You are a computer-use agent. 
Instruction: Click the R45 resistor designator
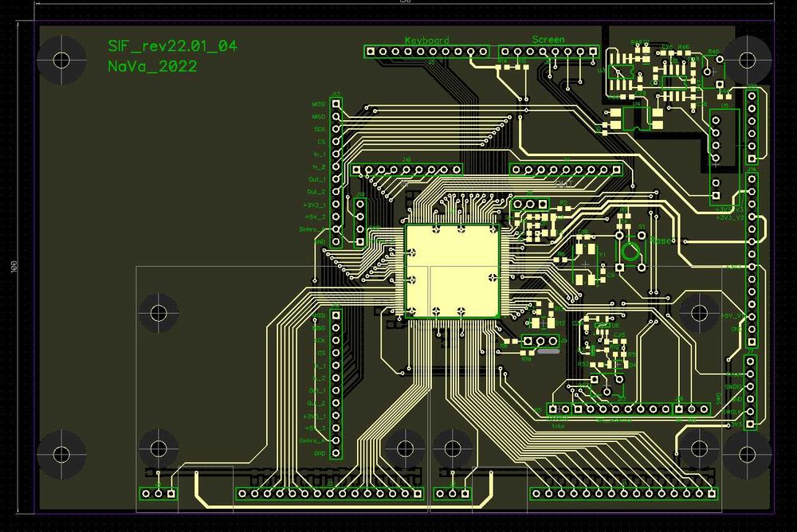point(713,51)
